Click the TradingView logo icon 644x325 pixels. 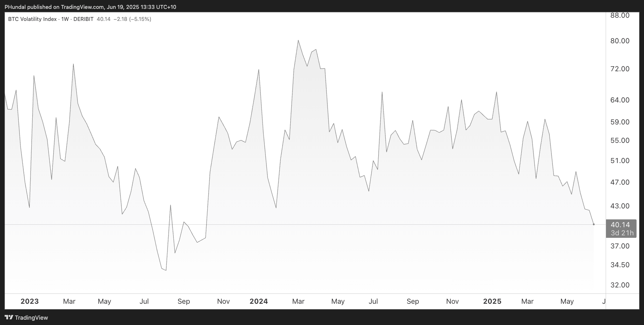[9, 318]
